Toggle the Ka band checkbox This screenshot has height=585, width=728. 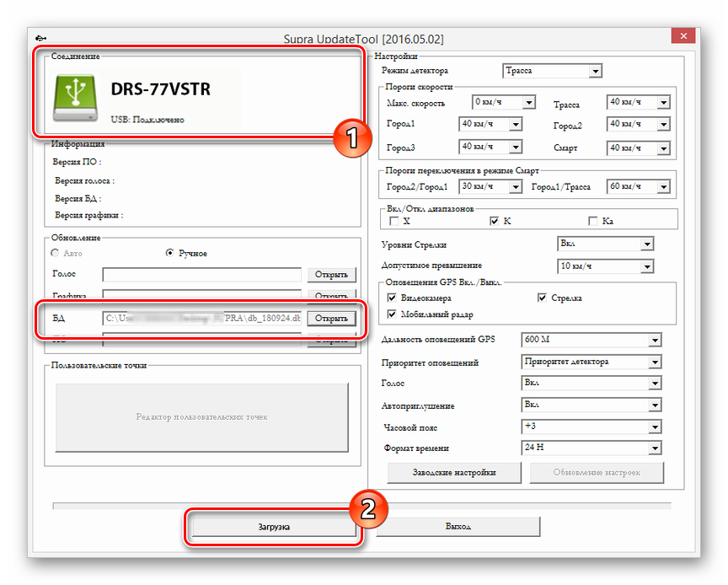pos(593,221)
